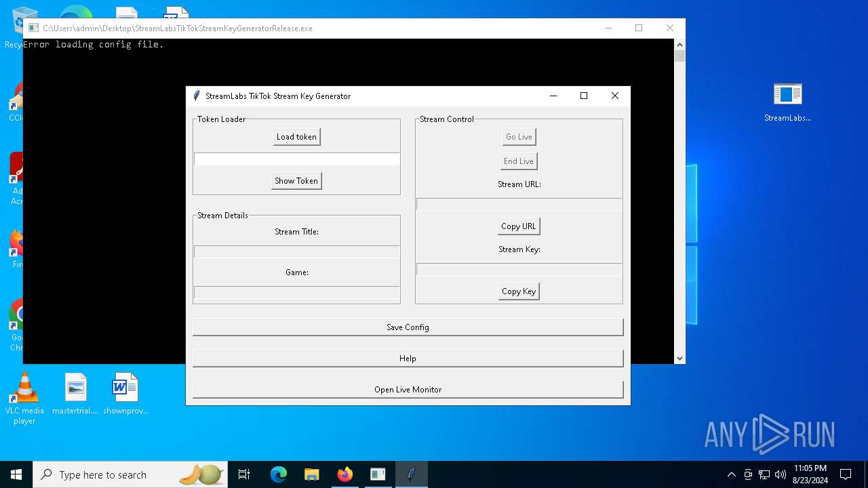This screenshot has height=488, width=868.
Task: Maximize the console window
Action: tap(639, 28)
